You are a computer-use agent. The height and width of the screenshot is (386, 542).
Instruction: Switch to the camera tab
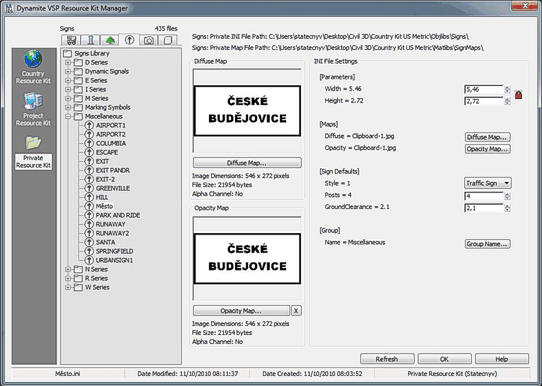[x=149, y=40]
